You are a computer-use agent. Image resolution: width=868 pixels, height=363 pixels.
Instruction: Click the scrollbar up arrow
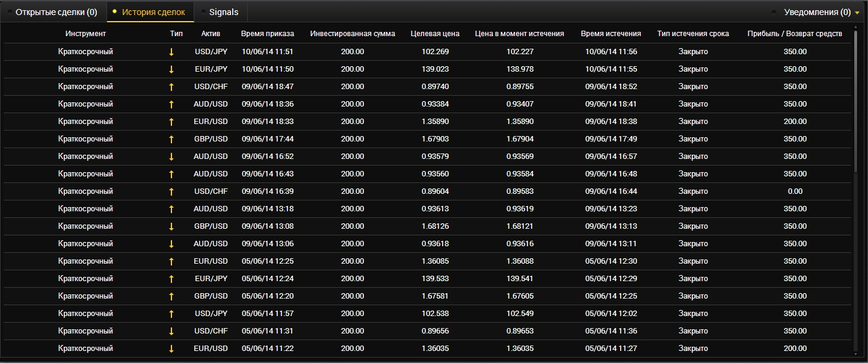coord(856,30)
